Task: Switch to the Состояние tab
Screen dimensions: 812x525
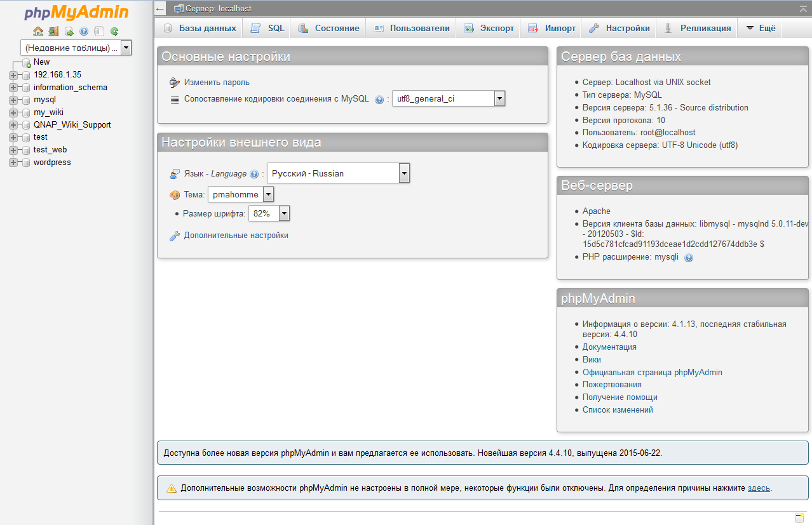Action: pyautogui.click(x=328, y=29)
